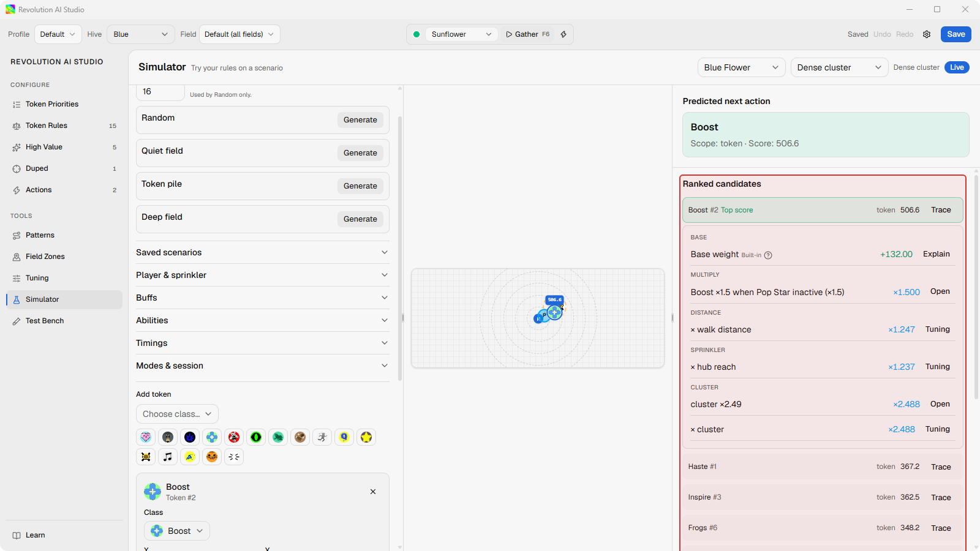This screenshot has width=980, height=551.
Task: Click Trace on the Haste #1 row
Action: coord(941,467)
